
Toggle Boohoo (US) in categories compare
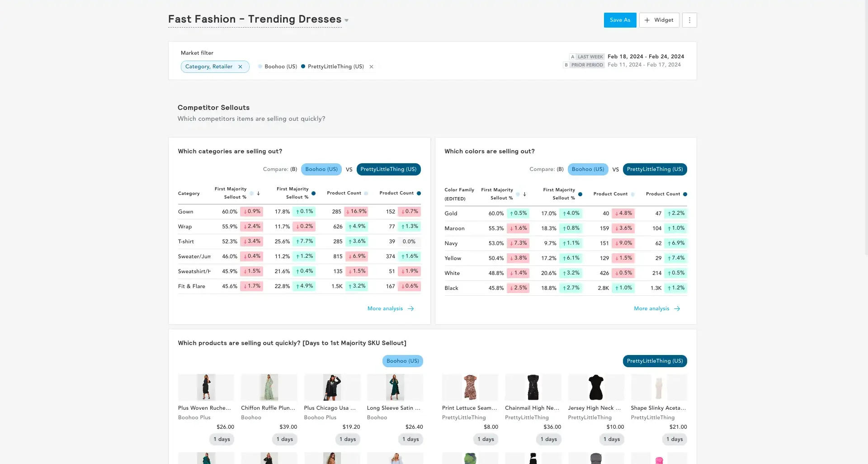(321, 169)
